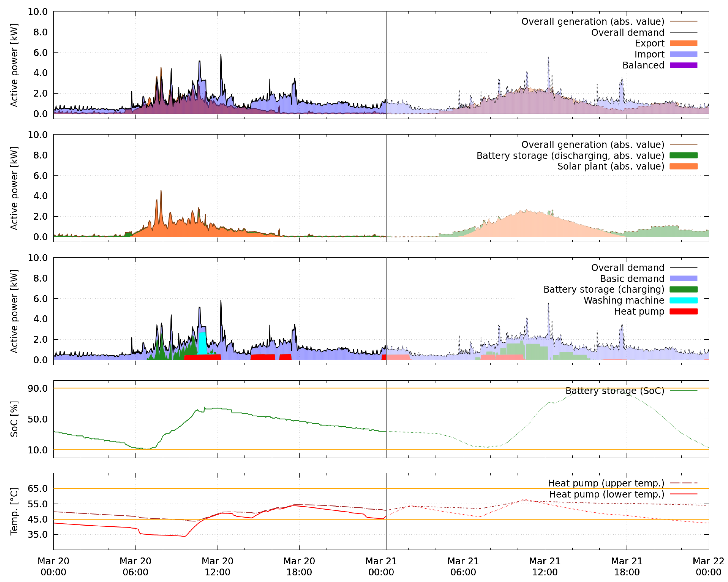Viewport: 728px width, 582px height.
Task: Click the Import blue legend swatch
Action: (683, 54)
